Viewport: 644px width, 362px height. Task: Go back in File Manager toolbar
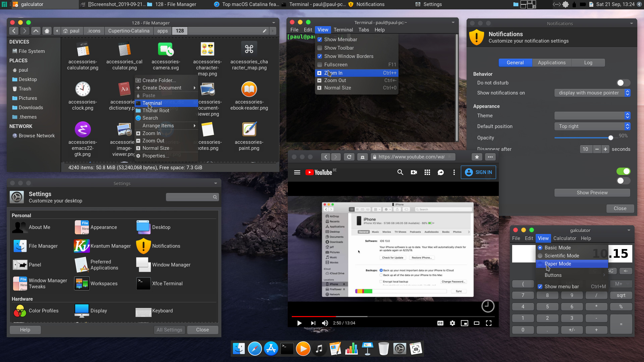pos(14,31)
